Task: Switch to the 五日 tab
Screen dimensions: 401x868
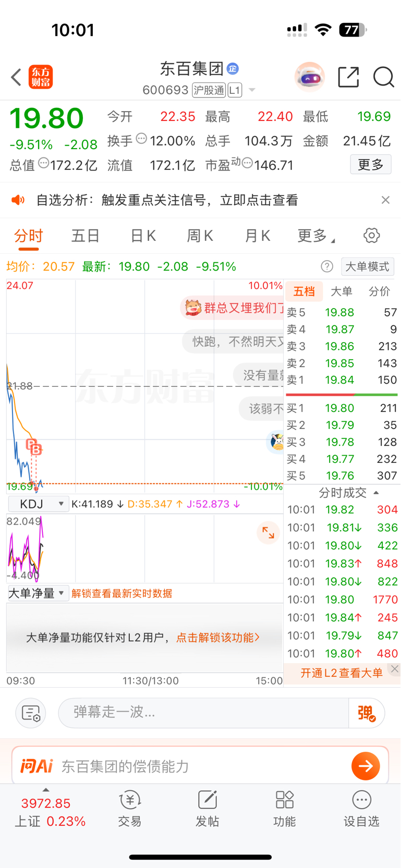Action: pyautogui.click(x=86, y=236)
